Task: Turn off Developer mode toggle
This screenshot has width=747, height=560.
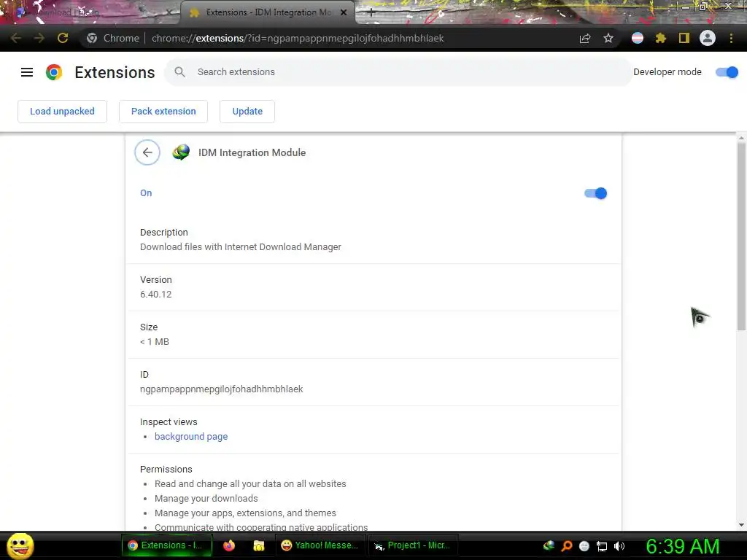Action: click(727, 72)
